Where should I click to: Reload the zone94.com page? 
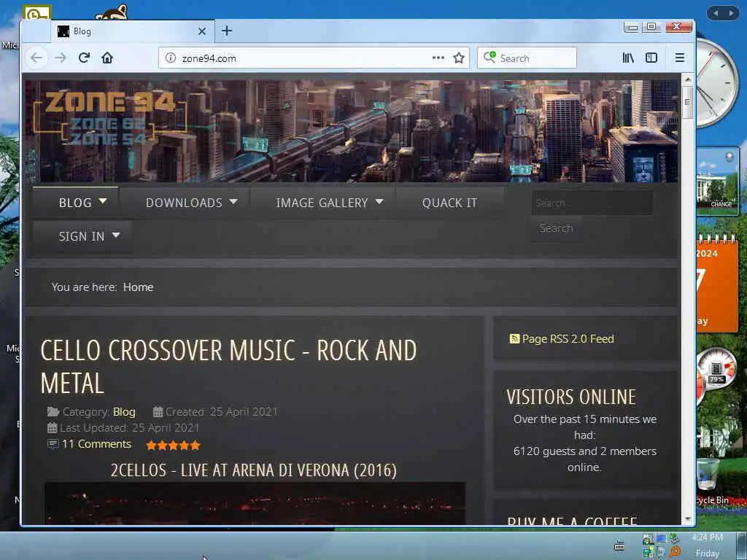coord(85,58)
